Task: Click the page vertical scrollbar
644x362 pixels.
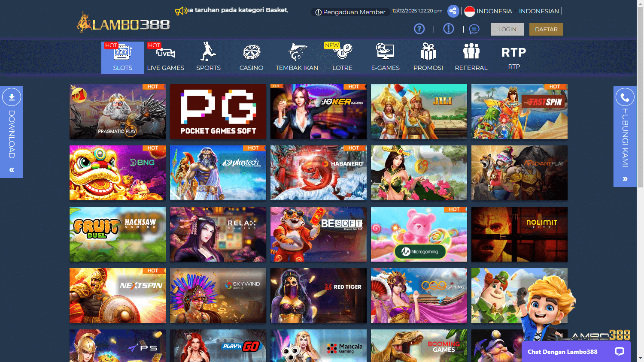Action: (x=640, y=97)
